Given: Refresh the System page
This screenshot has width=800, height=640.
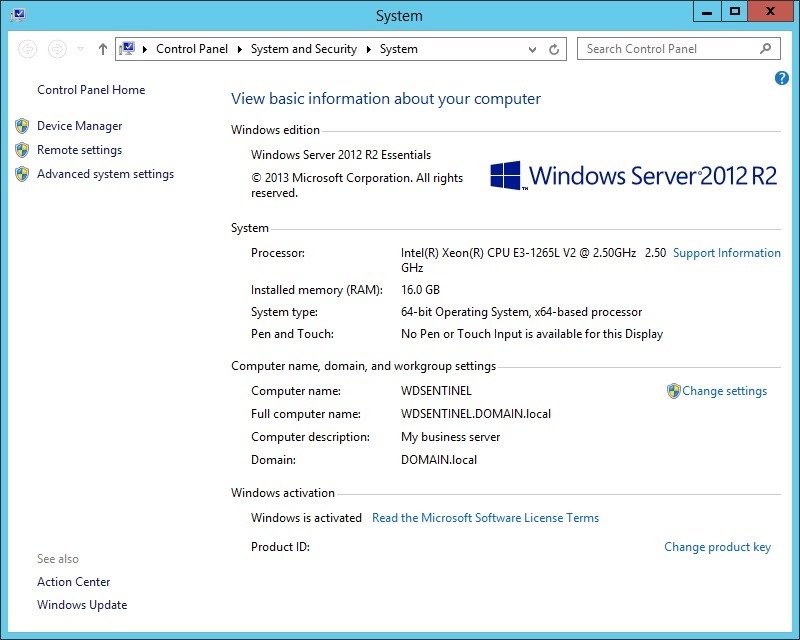Looking at the screenshot, I should [554, 50].
